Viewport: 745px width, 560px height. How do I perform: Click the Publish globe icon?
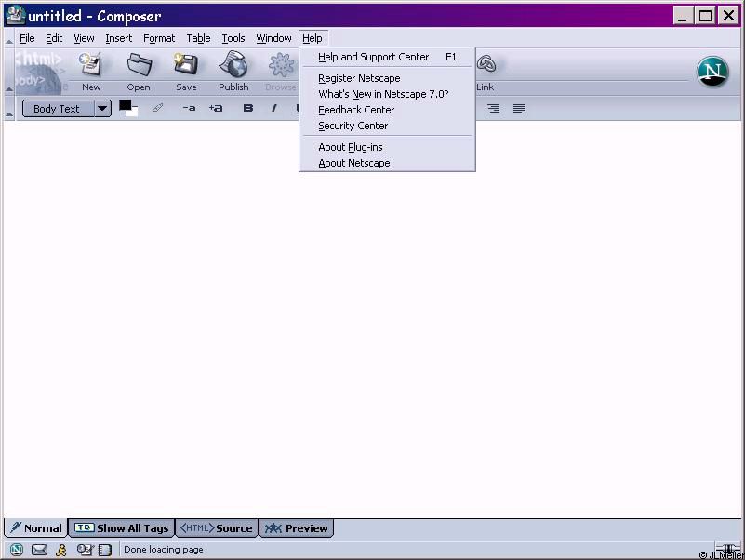tap(233, 64)
